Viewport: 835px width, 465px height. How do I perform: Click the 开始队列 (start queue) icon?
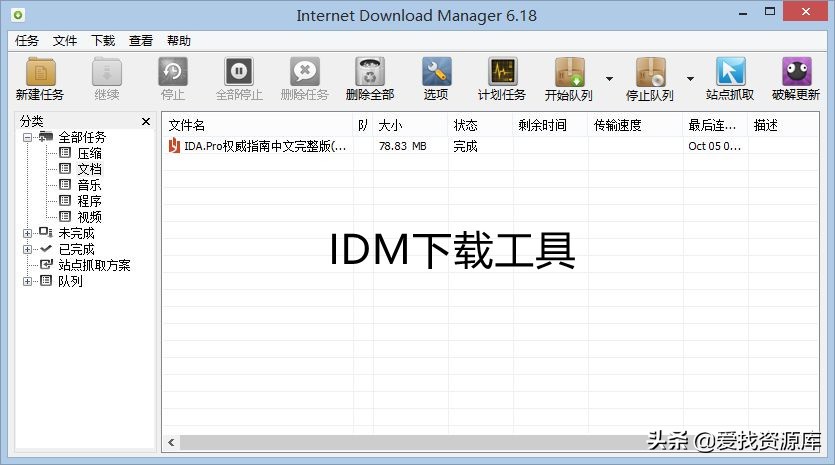[569, 73]
